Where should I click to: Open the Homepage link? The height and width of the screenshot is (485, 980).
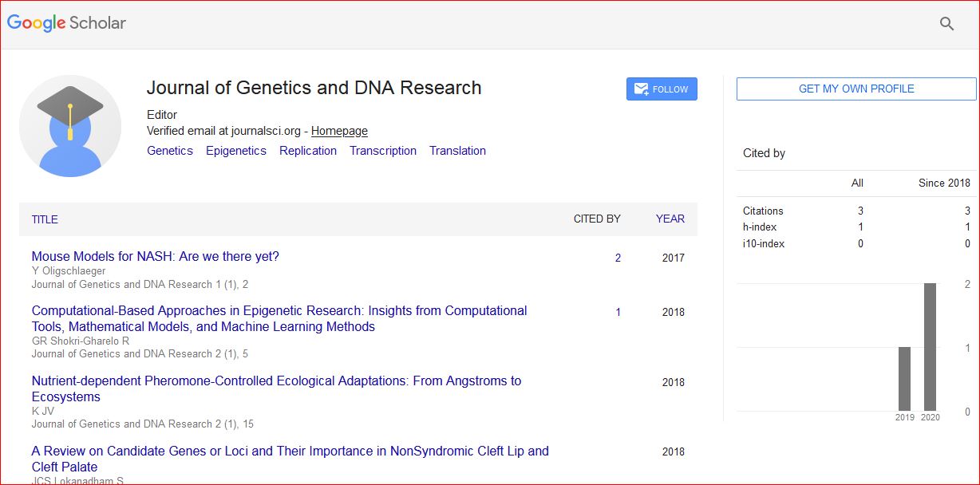pyautogui.click(x=339, y=131)
